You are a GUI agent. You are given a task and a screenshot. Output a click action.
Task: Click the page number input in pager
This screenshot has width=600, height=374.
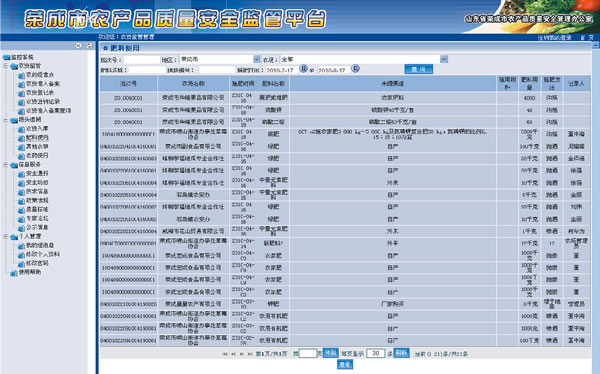click(308, 353)
